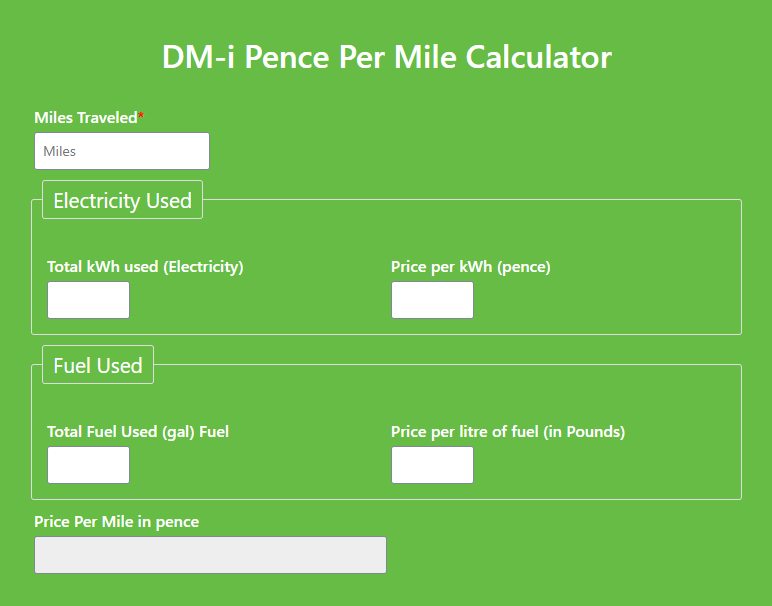Click the red required asterisk

coord(141,117)
